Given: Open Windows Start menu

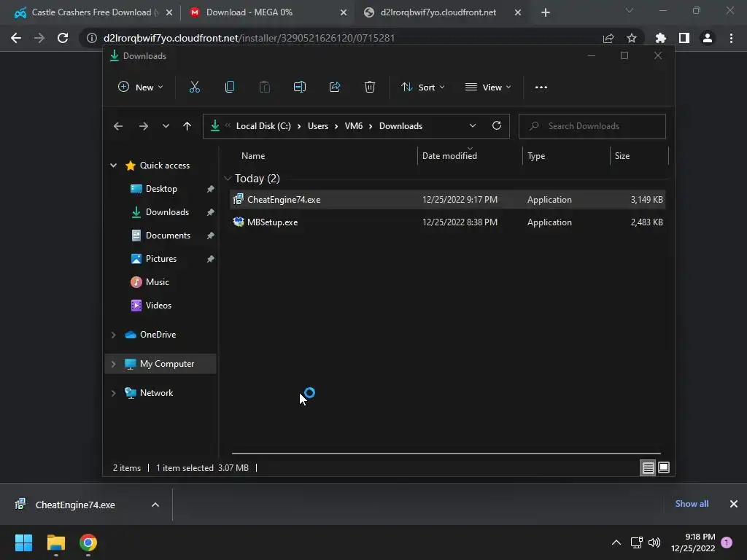Looking at the screenshot, I should click(23, 542).
